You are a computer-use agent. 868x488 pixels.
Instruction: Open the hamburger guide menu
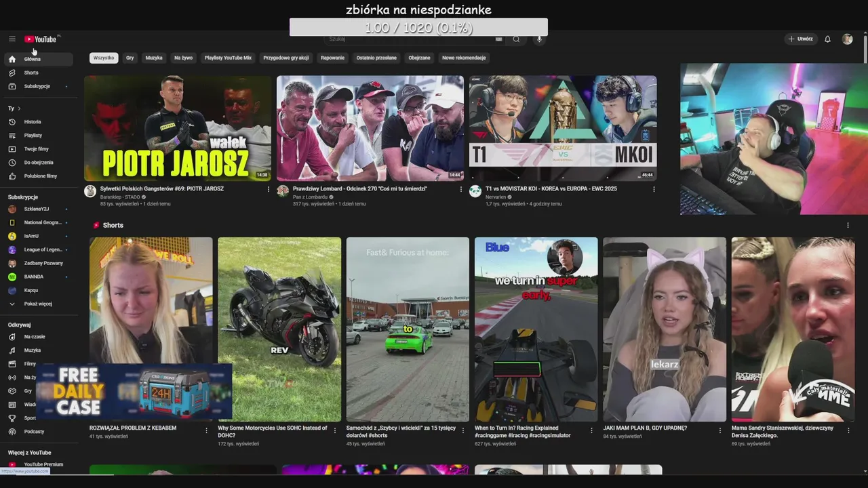12,39
